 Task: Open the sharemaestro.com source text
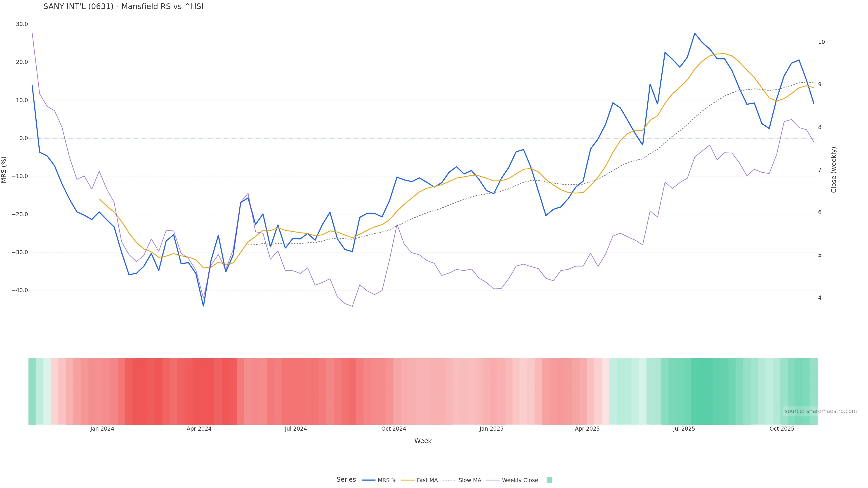tap(820, 411)
